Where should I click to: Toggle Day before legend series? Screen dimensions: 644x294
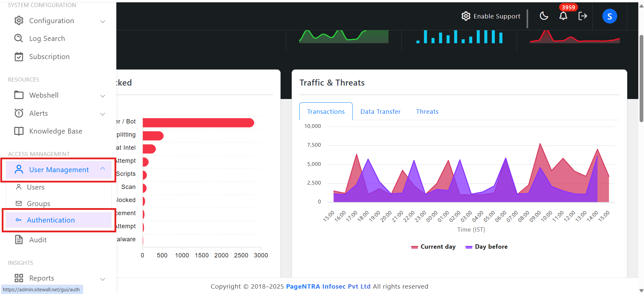486,247
